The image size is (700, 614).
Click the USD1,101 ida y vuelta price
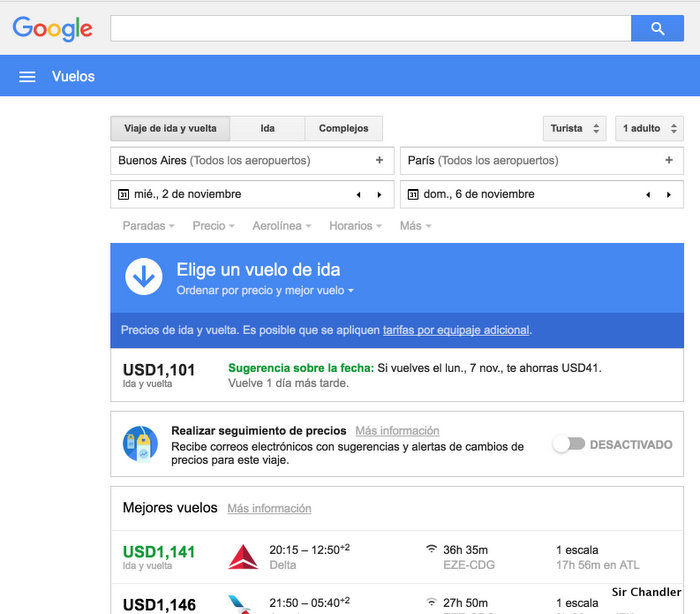click(159, 376)
